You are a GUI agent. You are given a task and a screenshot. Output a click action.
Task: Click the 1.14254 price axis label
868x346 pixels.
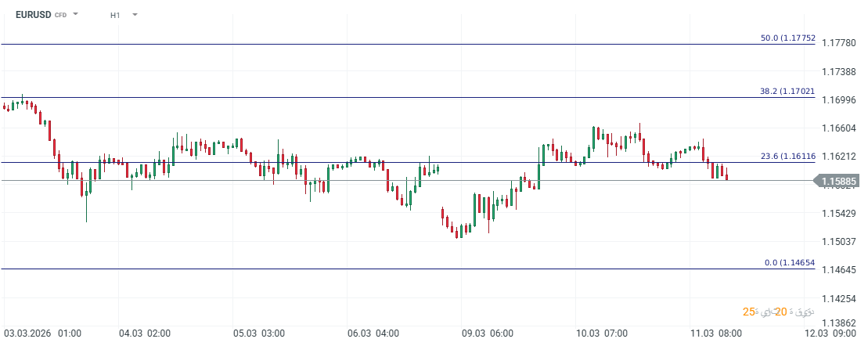point(841,299)
